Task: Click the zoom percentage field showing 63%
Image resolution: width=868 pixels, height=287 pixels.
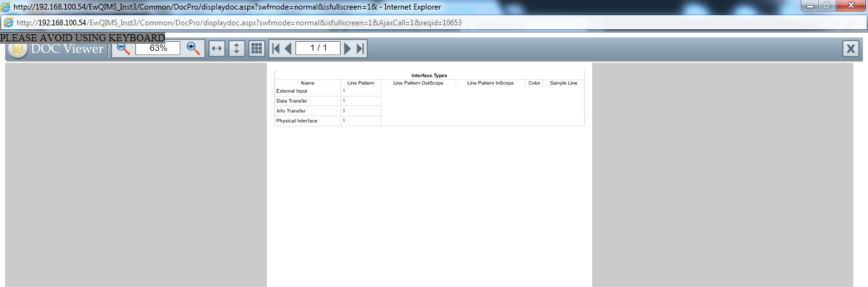Action: click(x=158, y=48)
